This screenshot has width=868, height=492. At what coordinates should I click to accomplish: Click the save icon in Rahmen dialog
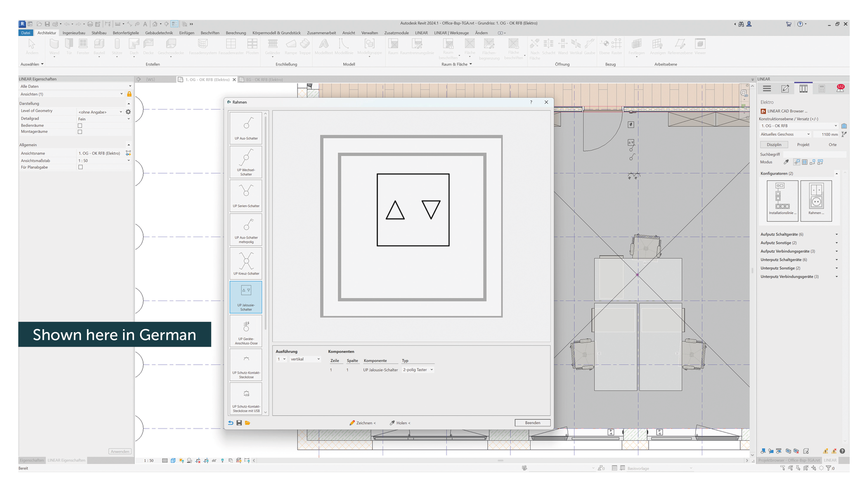[x=239, y=423]
